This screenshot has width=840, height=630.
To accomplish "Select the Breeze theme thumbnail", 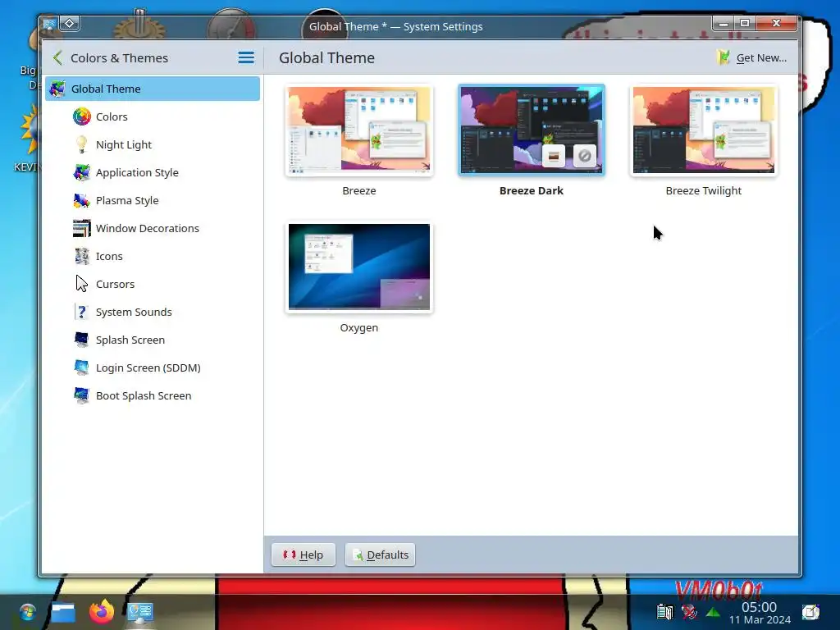I will 359,130.
